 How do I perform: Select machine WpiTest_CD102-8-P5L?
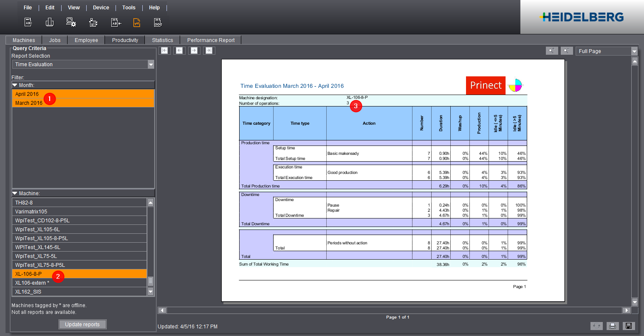pos(79,221)
